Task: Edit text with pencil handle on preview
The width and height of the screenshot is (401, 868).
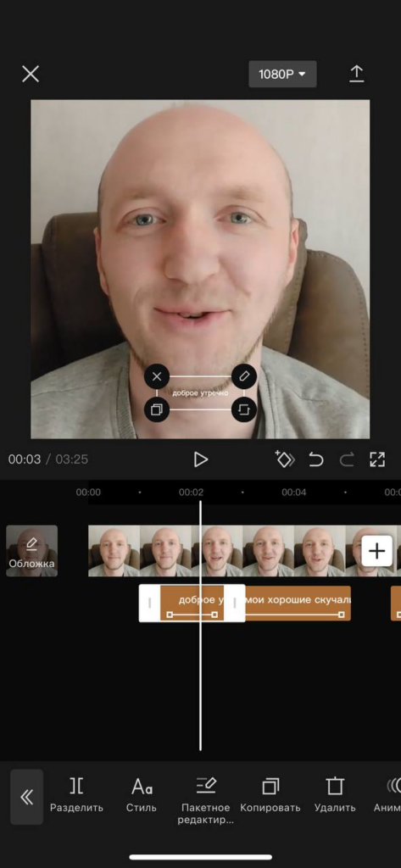Action: tap(243, 377)
